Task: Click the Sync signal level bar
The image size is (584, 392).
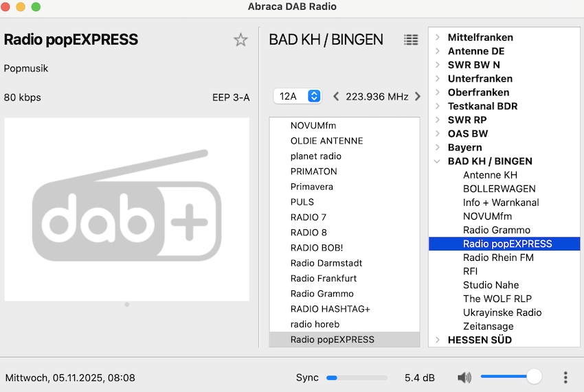Action: pos(357,378)
